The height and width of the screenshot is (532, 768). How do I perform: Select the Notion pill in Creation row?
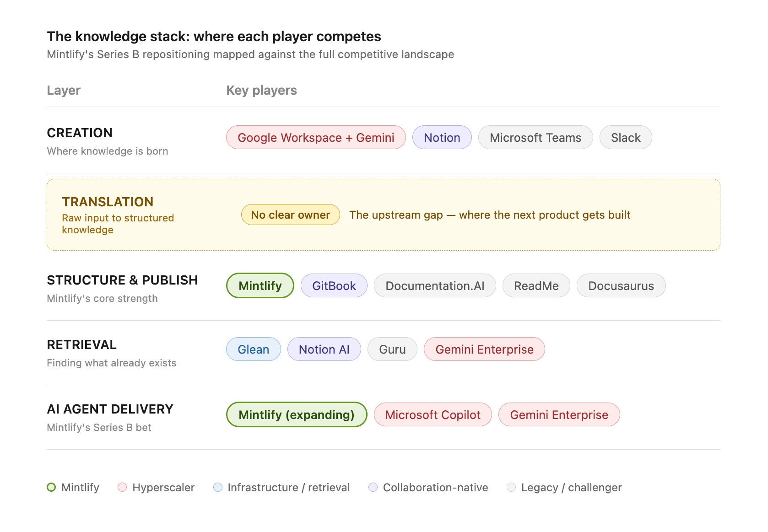(442, 137)
